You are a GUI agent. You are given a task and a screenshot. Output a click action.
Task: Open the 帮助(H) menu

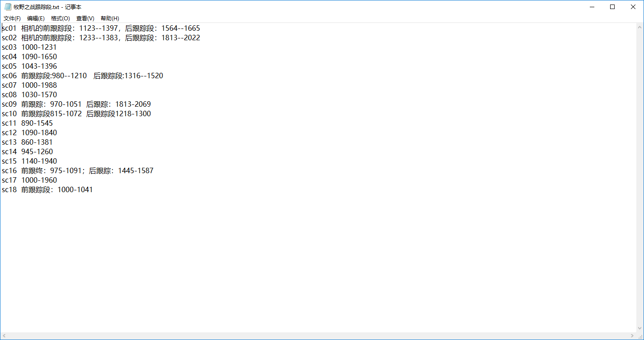point(110,19)
